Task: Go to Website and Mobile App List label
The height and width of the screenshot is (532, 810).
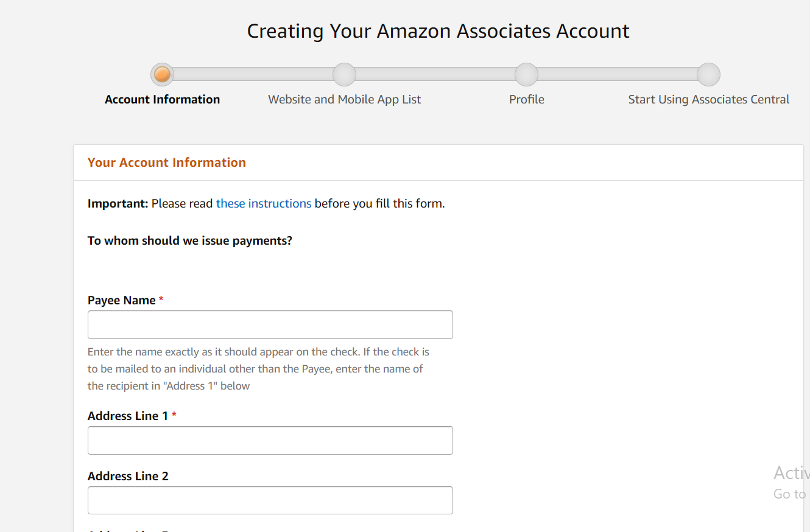Action: coord(344,99)
